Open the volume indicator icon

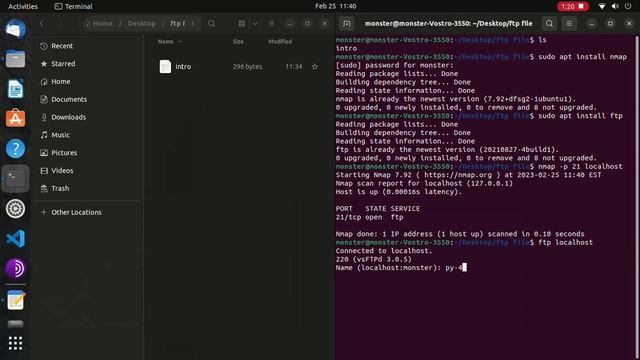click(x=615, y=6)
